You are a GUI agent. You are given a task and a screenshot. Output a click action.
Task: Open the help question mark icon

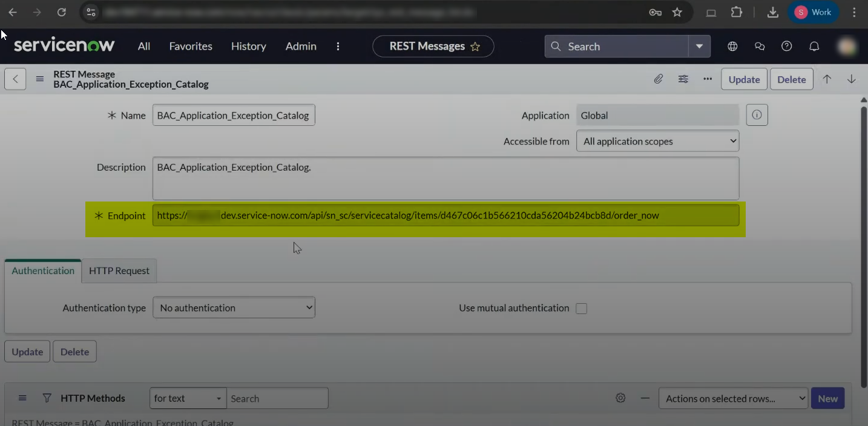point(787,47)
